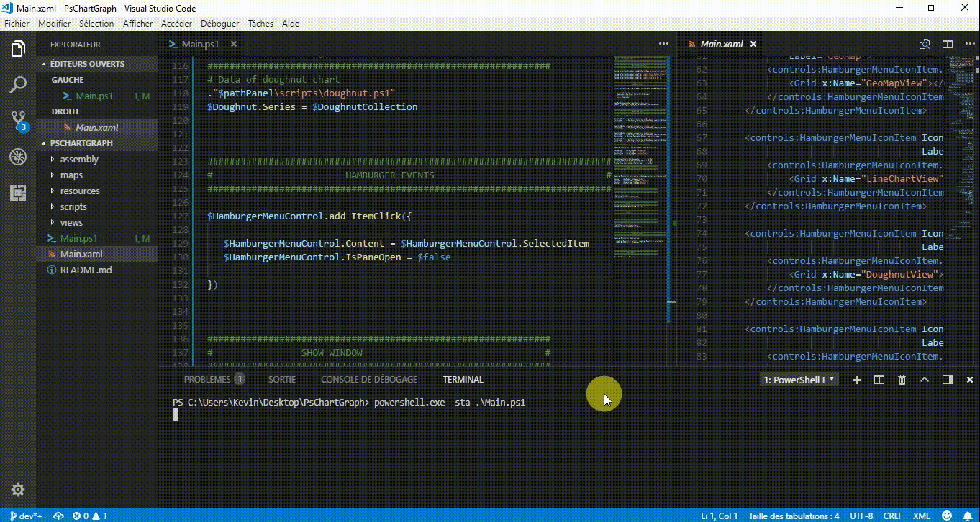Click Li 1, Col 1 to go to a line
The image size is (980, 522).
click(720, 516)
